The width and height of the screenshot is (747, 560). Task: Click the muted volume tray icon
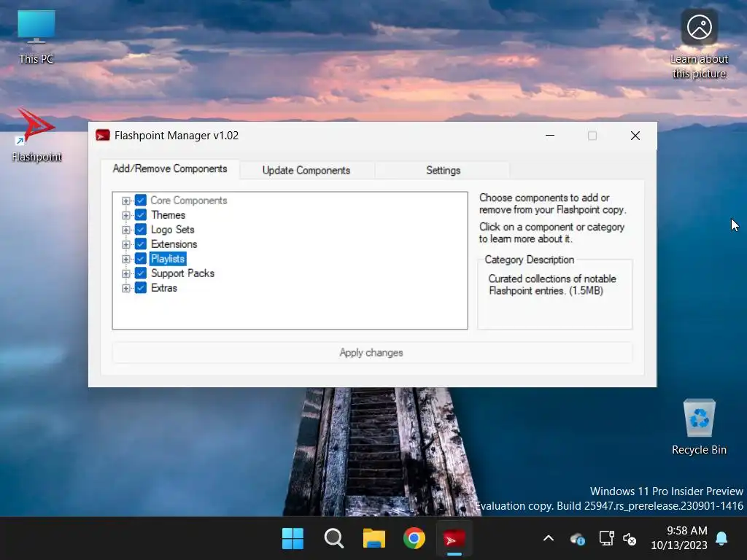pyautogui.click(x=630, y=539)
